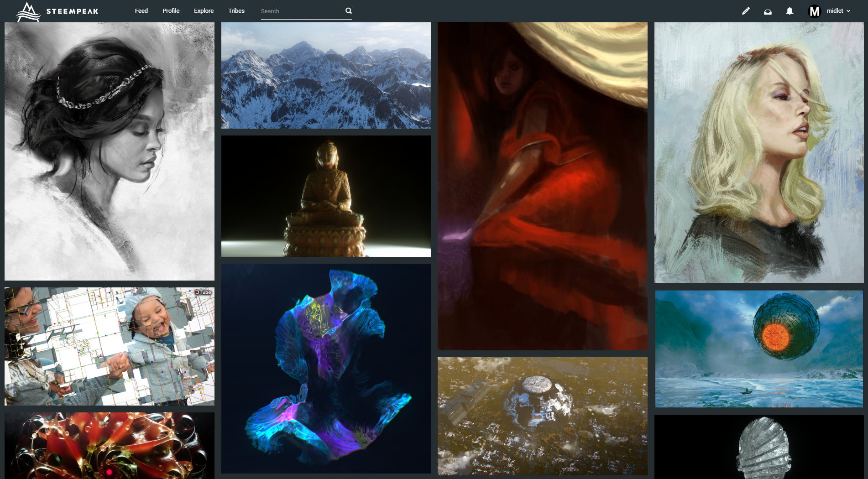
Task: Open the Explore menu item
Action: [204, 10]
